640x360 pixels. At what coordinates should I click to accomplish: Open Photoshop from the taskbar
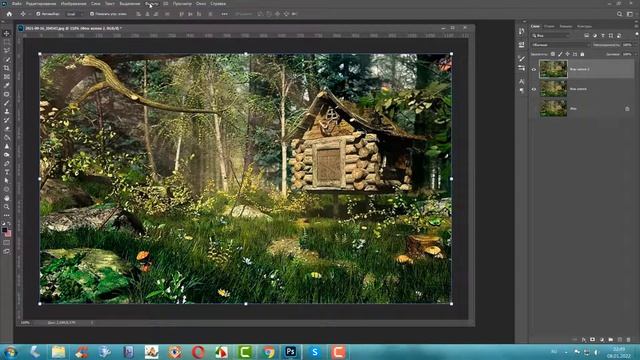[x=291, y=351]
